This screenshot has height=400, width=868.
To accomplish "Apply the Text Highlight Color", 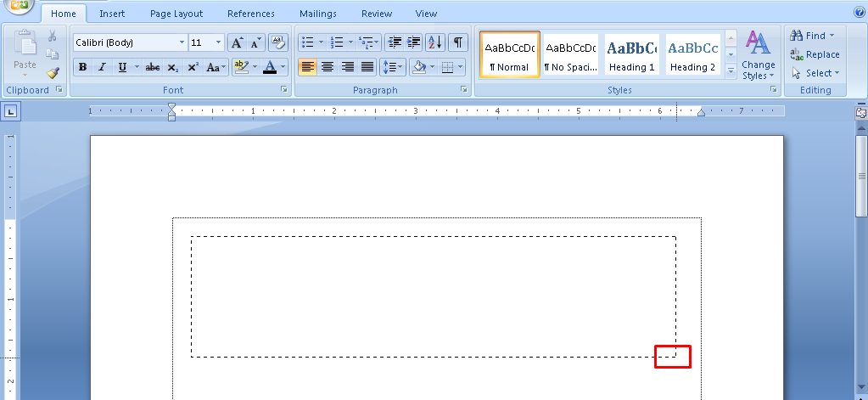I will [x=241, y=68].
